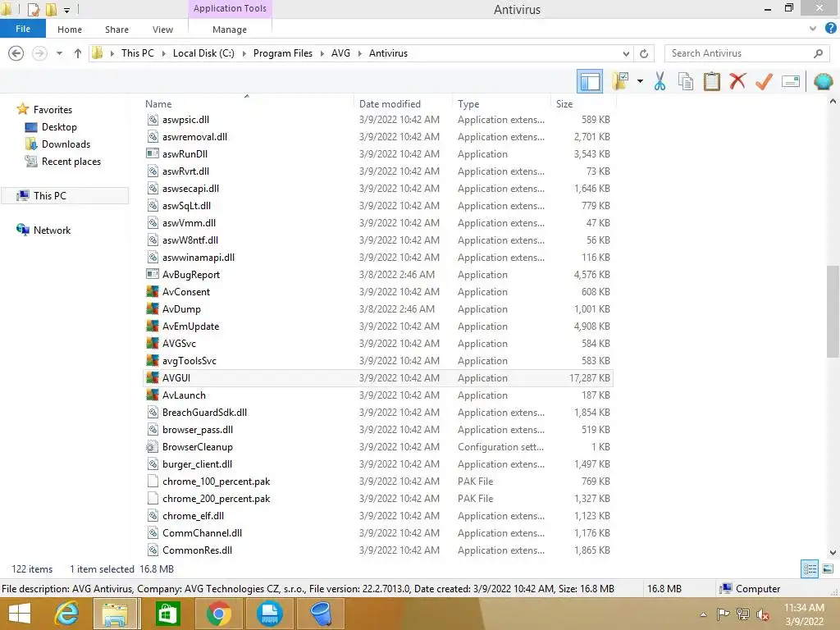Click chevron after This PC in path
This screenshot has height=630, width=840.
(x=163, y=53)
